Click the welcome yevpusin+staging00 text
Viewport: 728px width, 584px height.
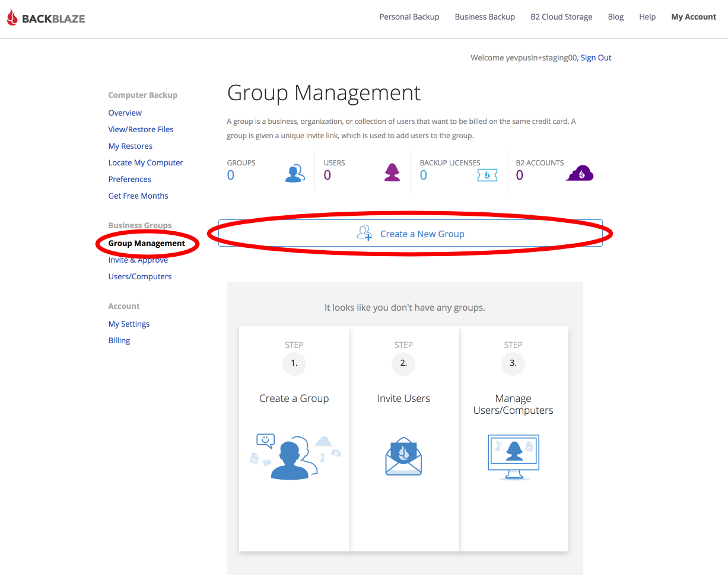coord(524,58)
